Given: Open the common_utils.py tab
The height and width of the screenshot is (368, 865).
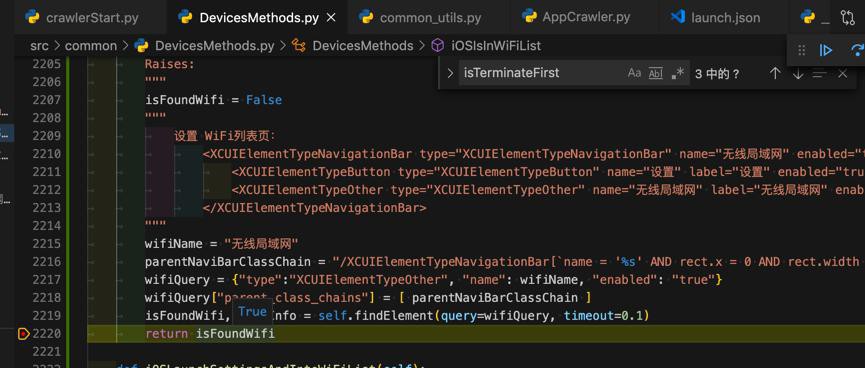Looking at the screenshot, I should [430, 17].
